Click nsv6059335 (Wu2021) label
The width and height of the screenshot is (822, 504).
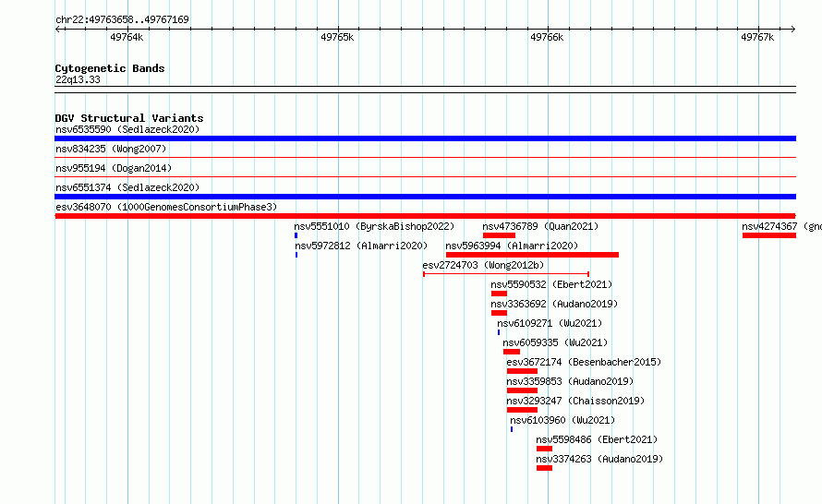coord(555,342)
